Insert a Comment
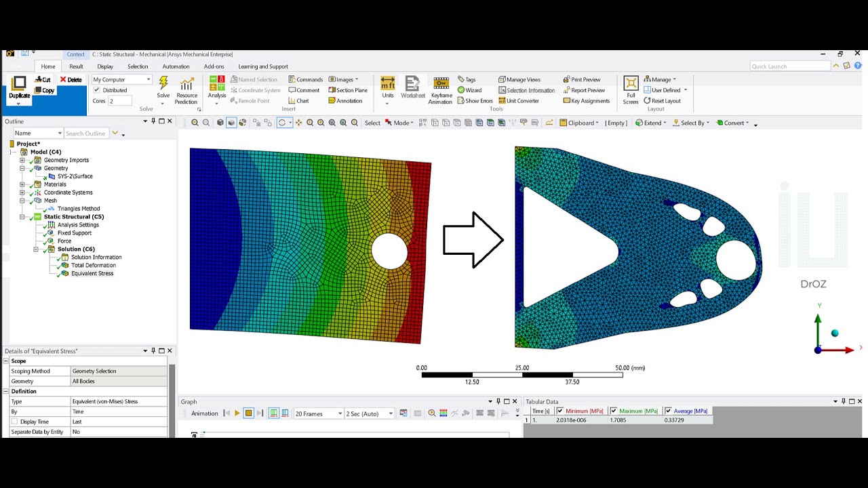Viewport: 868px width, 488px height. tap(304, 90)
